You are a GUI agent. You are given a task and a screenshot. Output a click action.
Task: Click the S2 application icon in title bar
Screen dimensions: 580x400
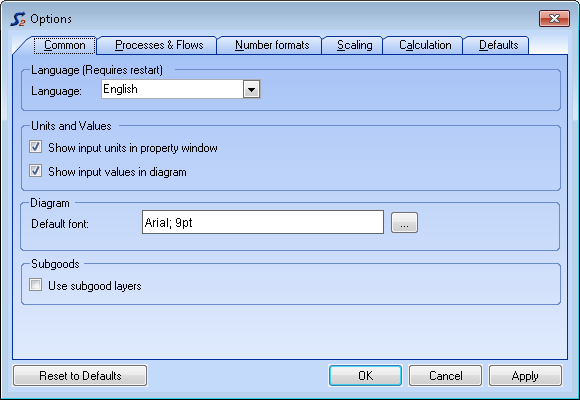[18, 19]
